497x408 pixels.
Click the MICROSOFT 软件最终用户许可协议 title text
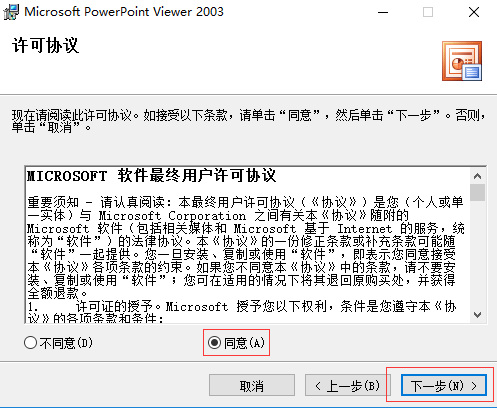click(x=151, y=176)
